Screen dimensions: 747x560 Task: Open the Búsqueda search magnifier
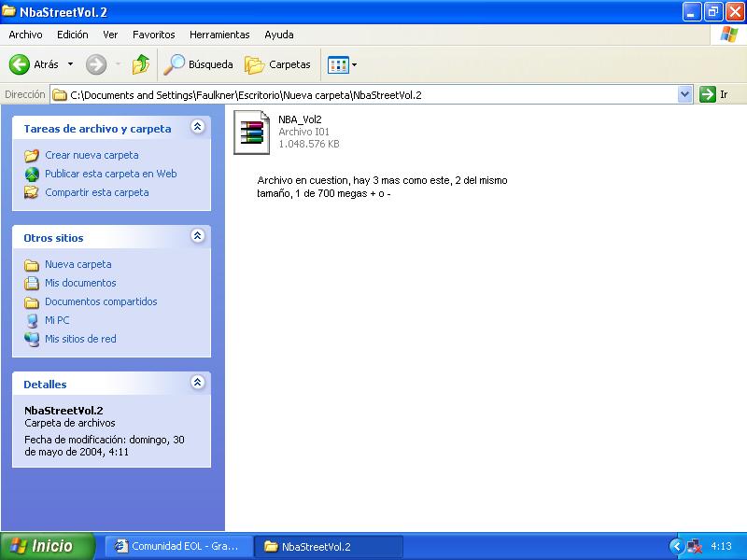(x=174, y=64)
